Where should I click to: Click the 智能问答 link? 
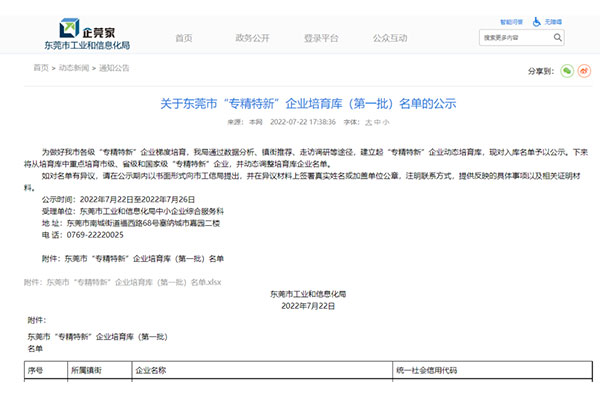(x=511, y=22)
